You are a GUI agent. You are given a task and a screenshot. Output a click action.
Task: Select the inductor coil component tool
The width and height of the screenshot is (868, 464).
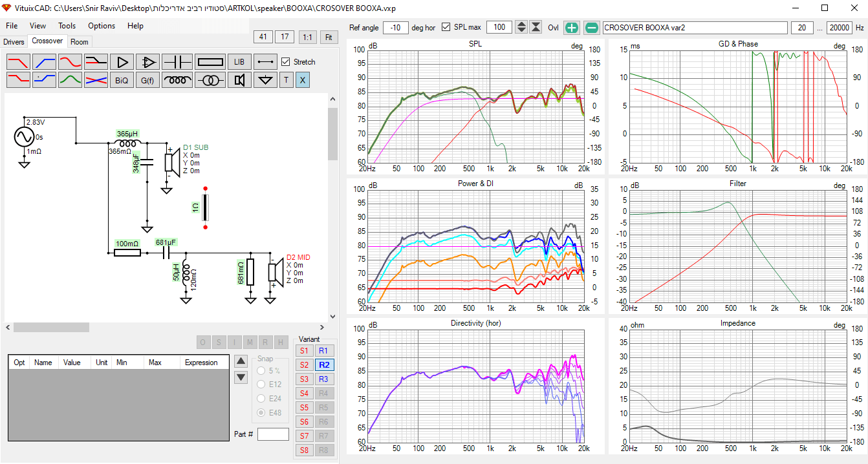177,80
